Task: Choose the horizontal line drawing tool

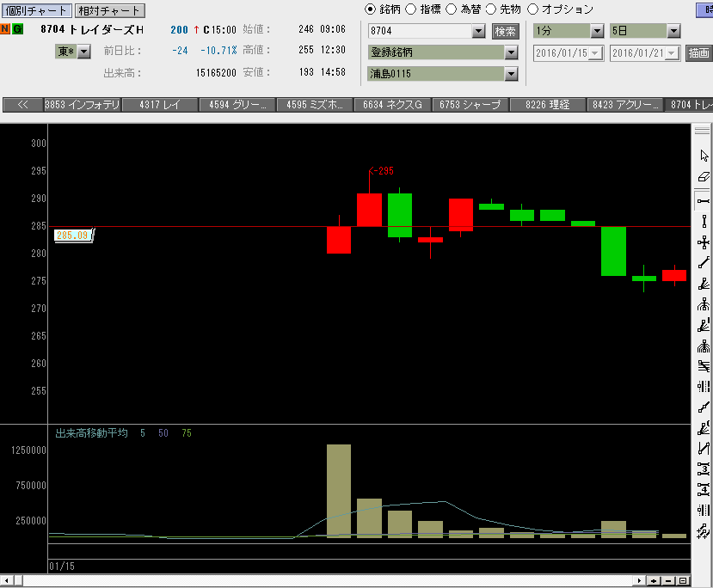Action: pos(704,201)
